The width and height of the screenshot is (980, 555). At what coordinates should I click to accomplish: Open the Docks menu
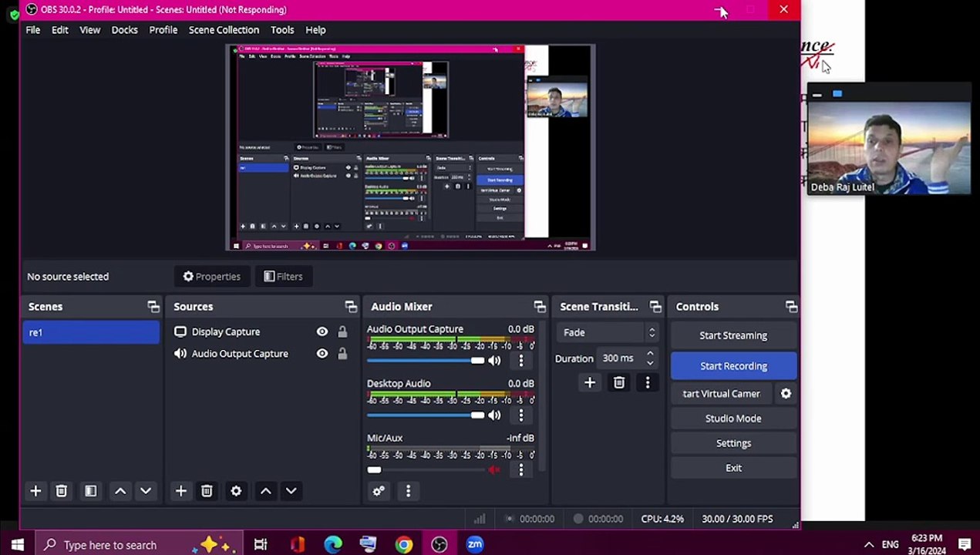click(124, 30)
